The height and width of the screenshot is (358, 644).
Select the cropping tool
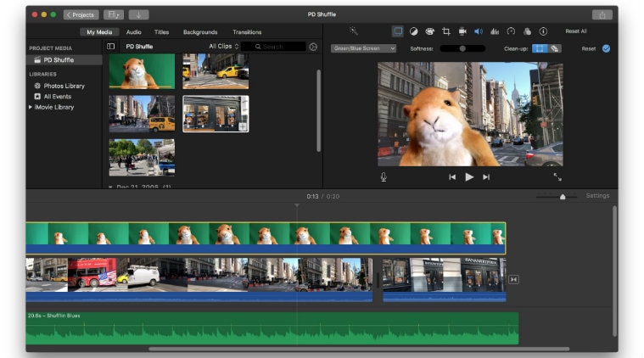tap(446, 31)
